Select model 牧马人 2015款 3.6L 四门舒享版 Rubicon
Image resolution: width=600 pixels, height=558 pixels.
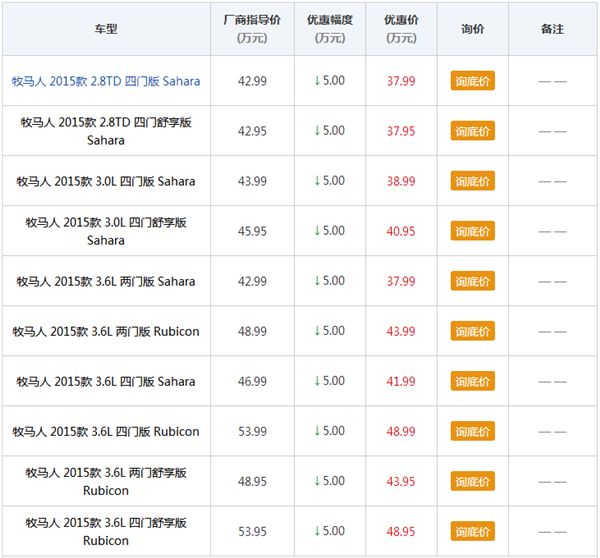pos(106,532)
